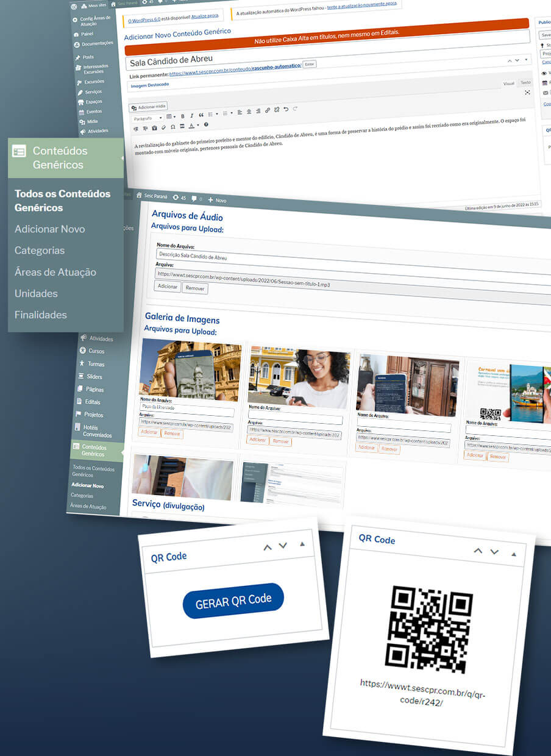
Task: Move left QR Code panel up
Action: [267, 547]
